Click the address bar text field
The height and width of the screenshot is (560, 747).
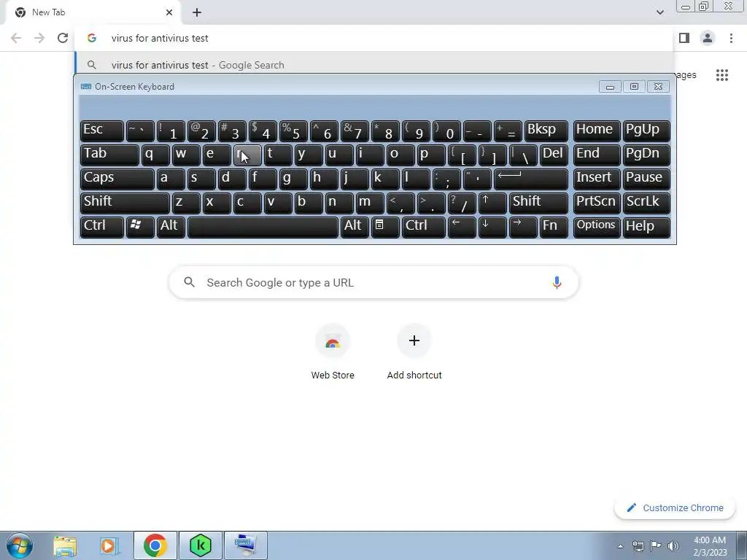(373, 38)
